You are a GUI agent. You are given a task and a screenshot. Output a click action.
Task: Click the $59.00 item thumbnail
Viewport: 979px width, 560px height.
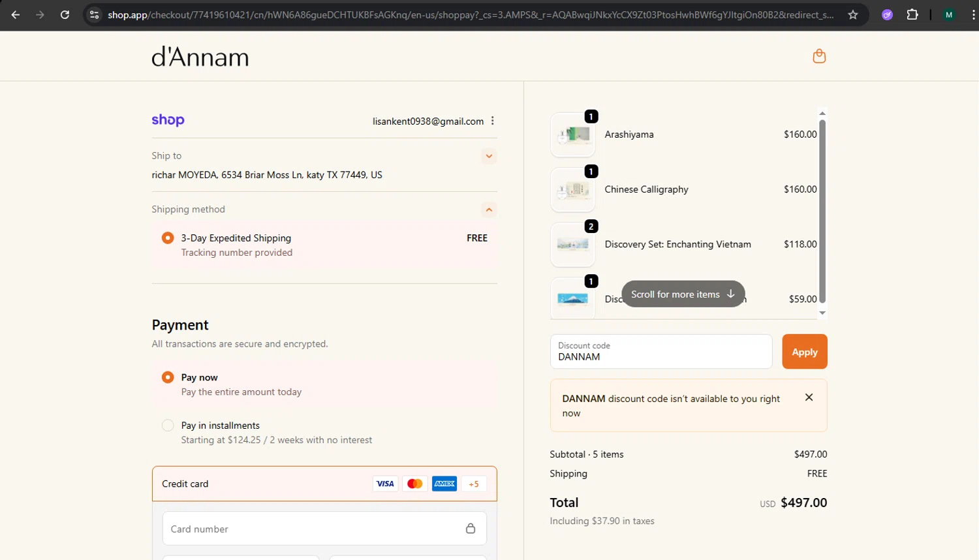pos(573,298)
